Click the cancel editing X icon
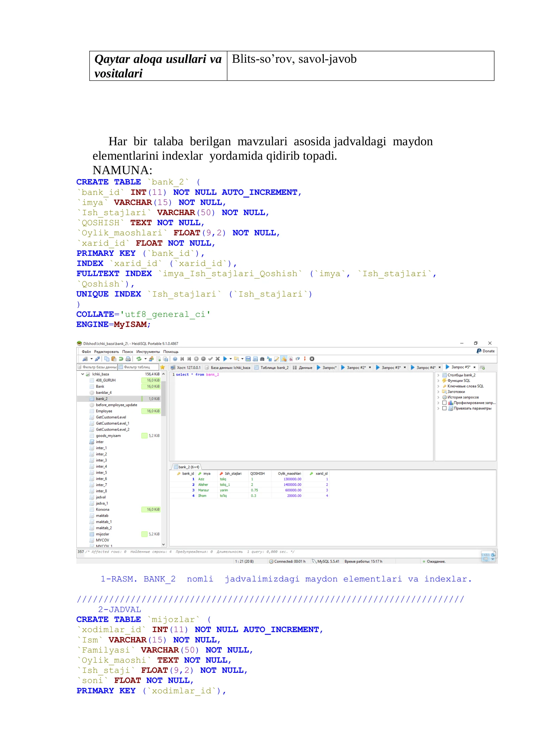Image resolution: width=535 pixels, height=756 pixels. (217, 359)
